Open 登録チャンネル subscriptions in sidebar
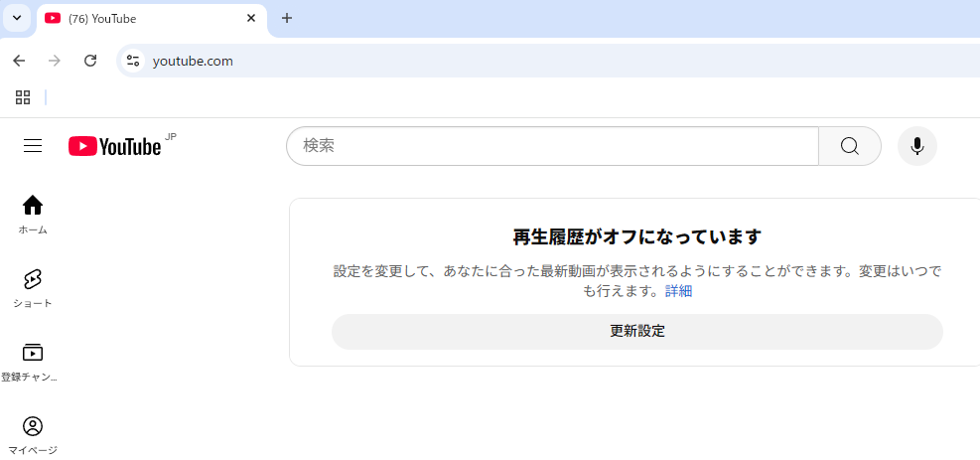 tap(33, 362)
